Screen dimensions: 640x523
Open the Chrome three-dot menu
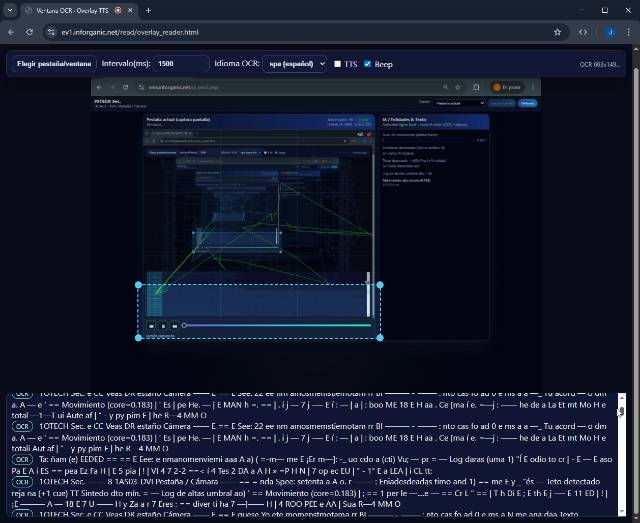tap(628, 32)
